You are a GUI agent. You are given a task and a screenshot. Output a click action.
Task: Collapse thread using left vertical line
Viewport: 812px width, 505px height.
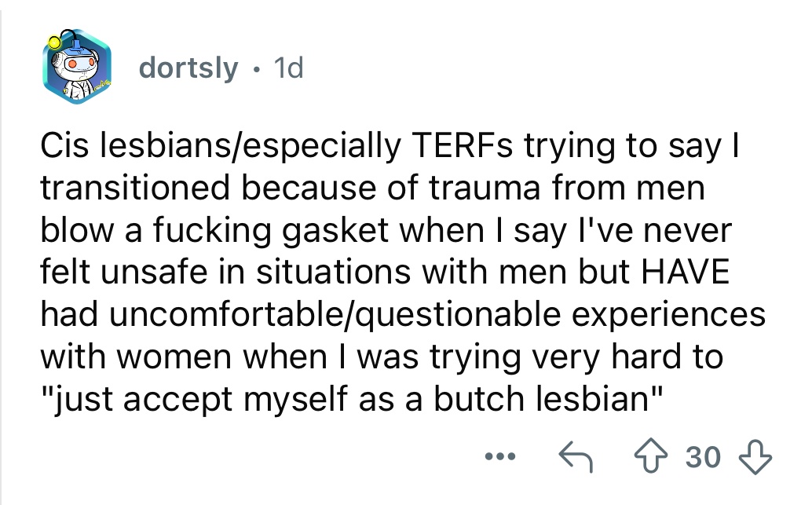click(1, 252)
